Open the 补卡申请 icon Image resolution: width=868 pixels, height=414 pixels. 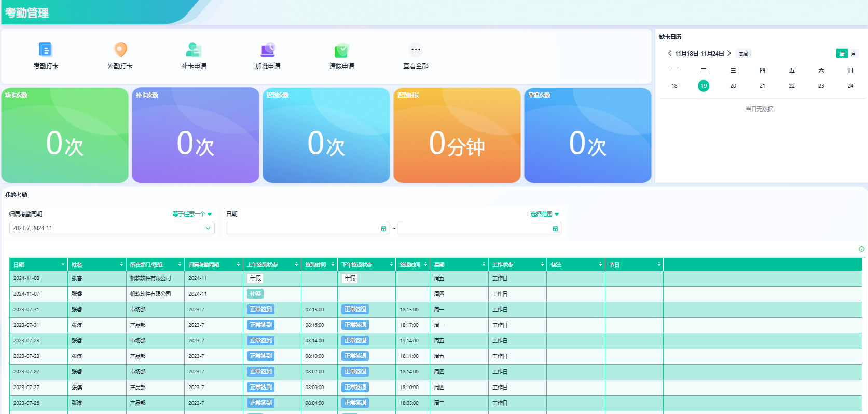tap(194, 50)
